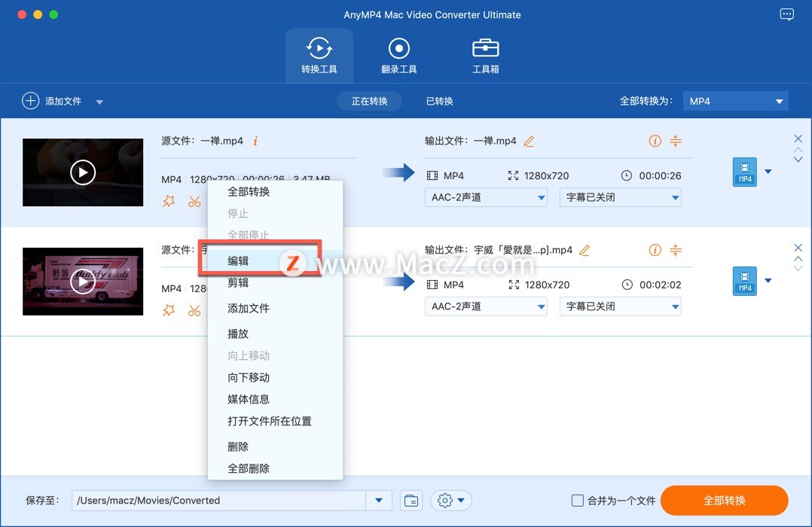Viewport: 812px width, 527px height.
Task: Open scissors cut icon for second video
Action: [x=194, y=311]
